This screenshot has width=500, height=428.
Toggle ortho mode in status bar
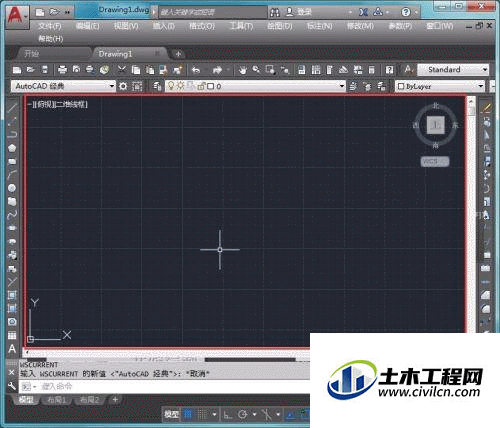coord(228,414)
